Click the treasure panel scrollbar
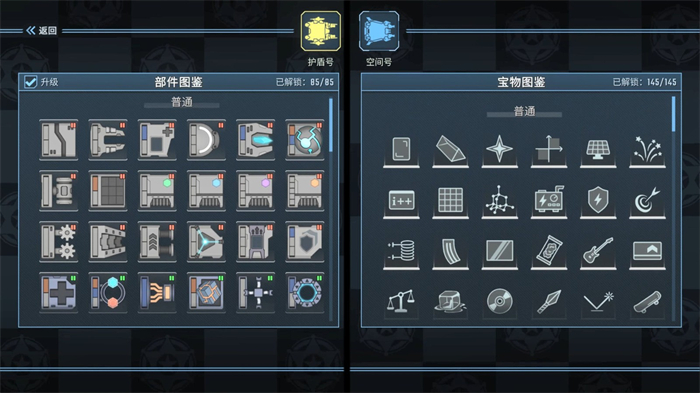 pyautogui.click(x=674, y=114)
